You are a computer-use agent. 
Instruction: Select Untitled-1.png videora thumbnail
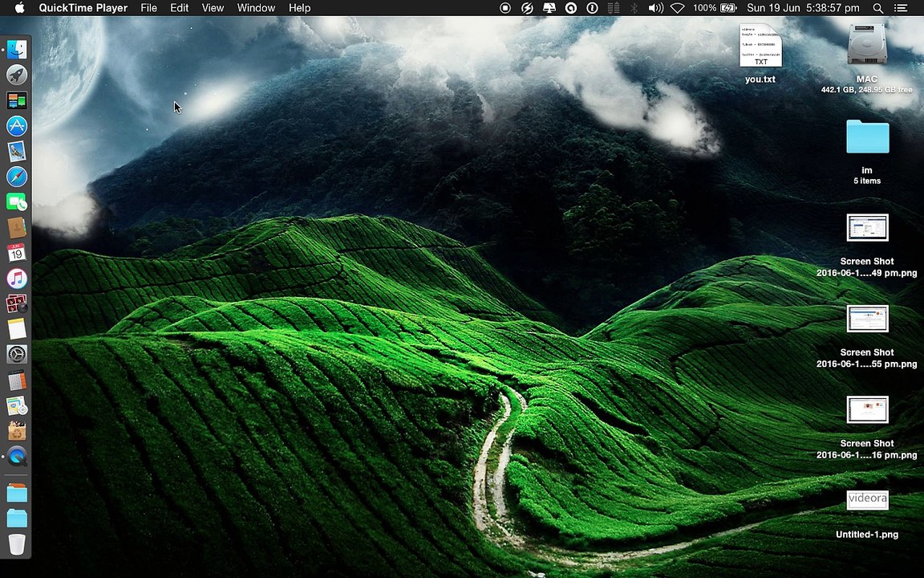[x=867, y=500]
